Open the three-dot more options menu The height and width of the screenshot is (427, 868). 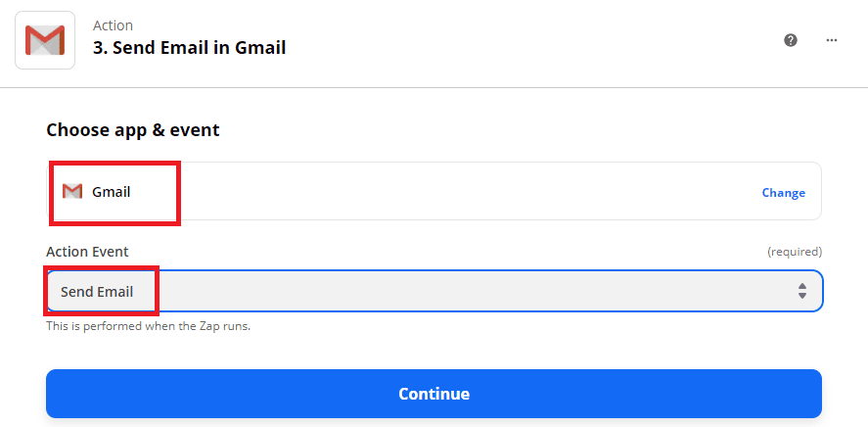[x=832, y=40]
